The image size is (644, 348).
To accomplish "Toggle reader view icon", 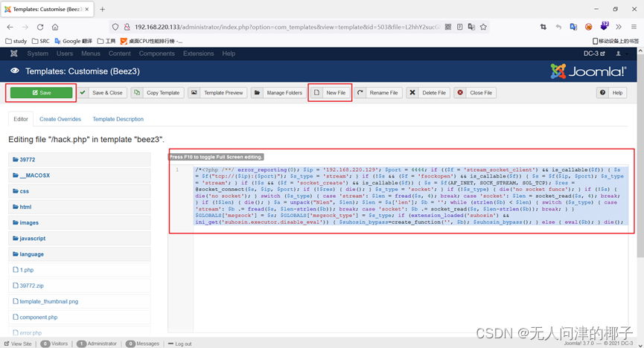I will click(x=459, y=27).
